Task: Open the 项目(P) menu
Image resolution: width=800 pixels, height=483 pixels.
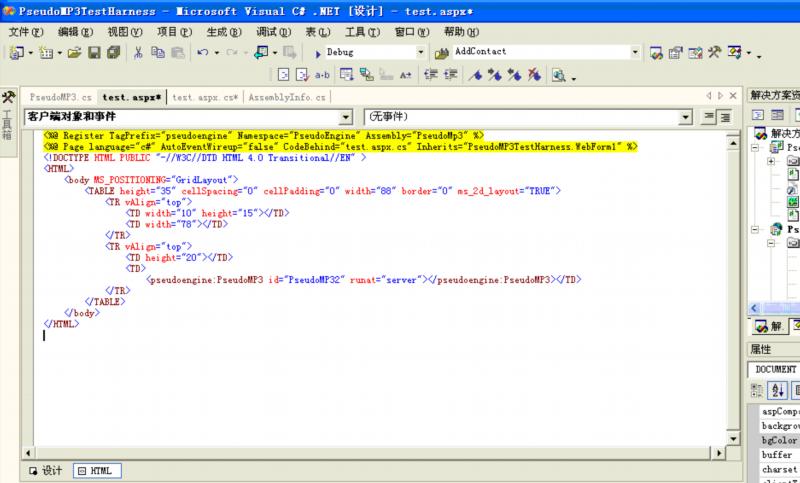Action: (174, 32)
